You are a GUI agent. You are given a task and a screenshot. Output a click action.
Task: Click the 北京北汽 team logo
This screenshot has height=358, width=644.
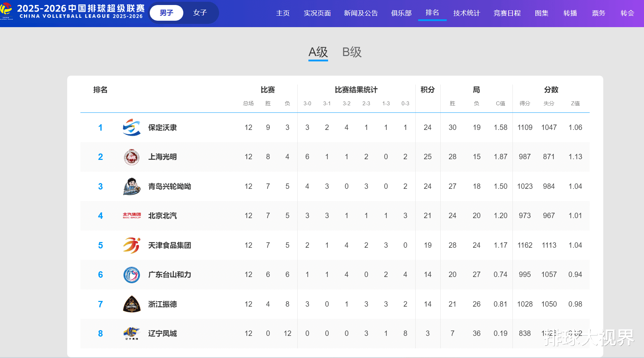(x=132, y=216)
